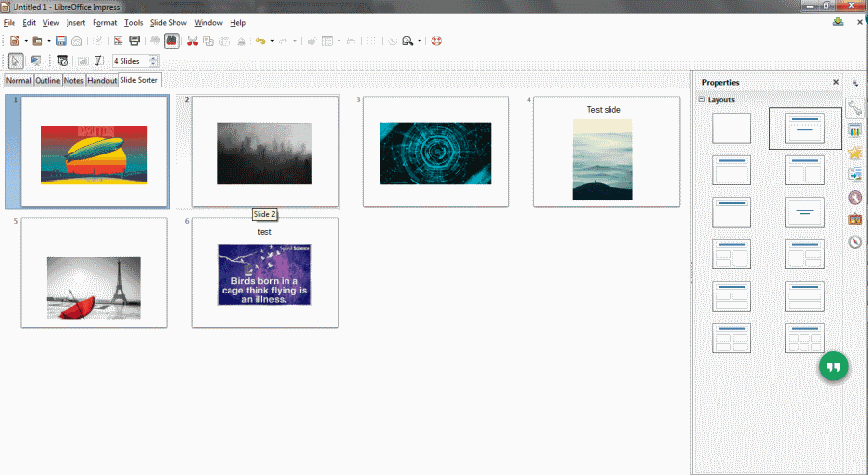Click the Copy icon
This screenshot has height=475, width=868.
tap(208, 41)
